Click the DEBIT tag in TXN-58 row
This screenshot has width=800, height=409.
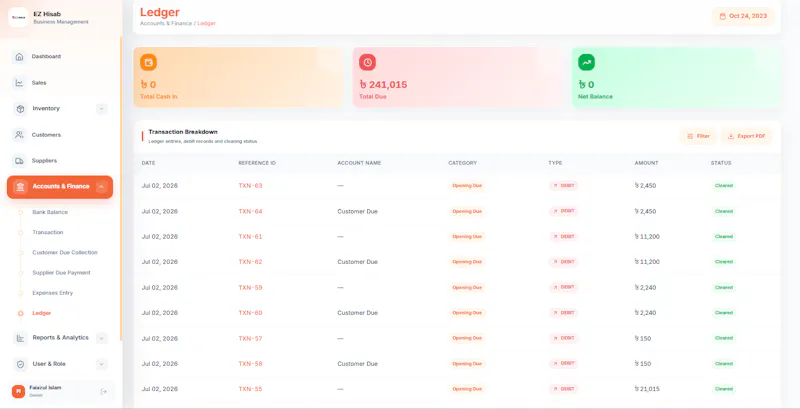564,364
